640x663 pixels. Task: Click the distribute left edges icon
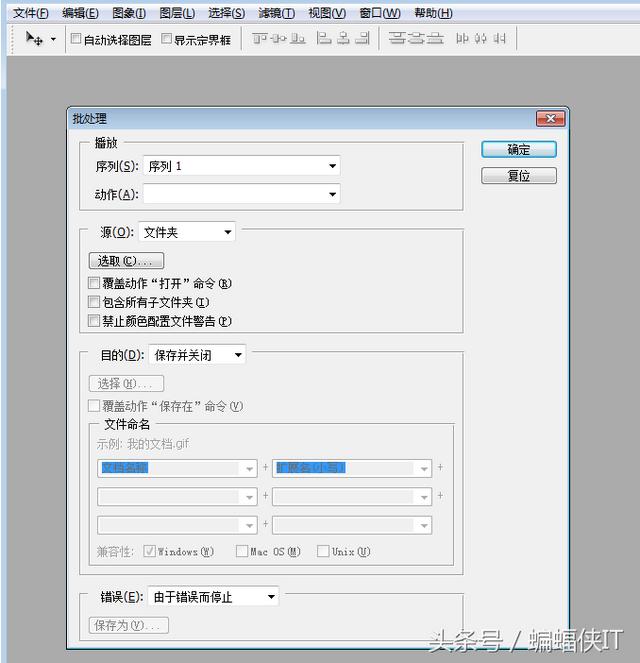tap(462, 39)
